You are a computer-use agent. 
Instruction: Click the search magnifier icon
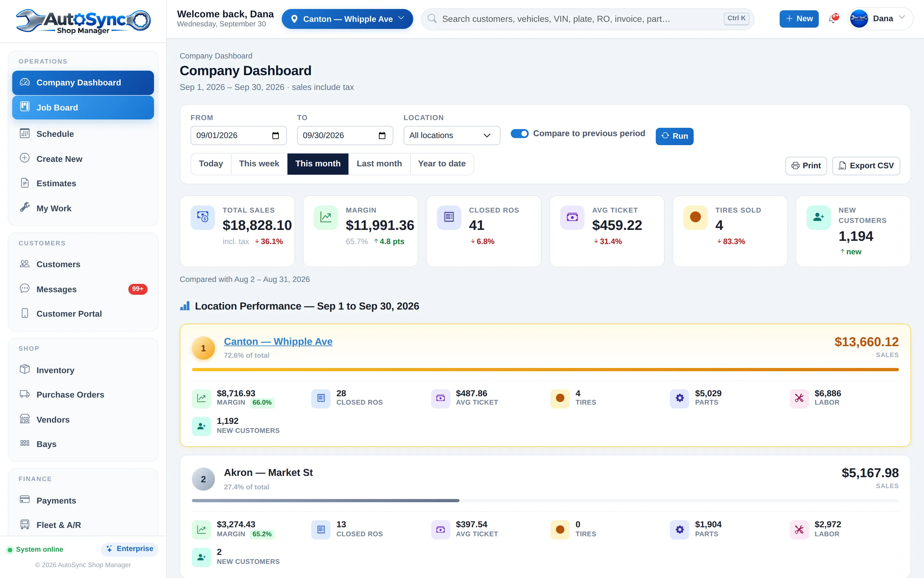click(x=432, y=18)
